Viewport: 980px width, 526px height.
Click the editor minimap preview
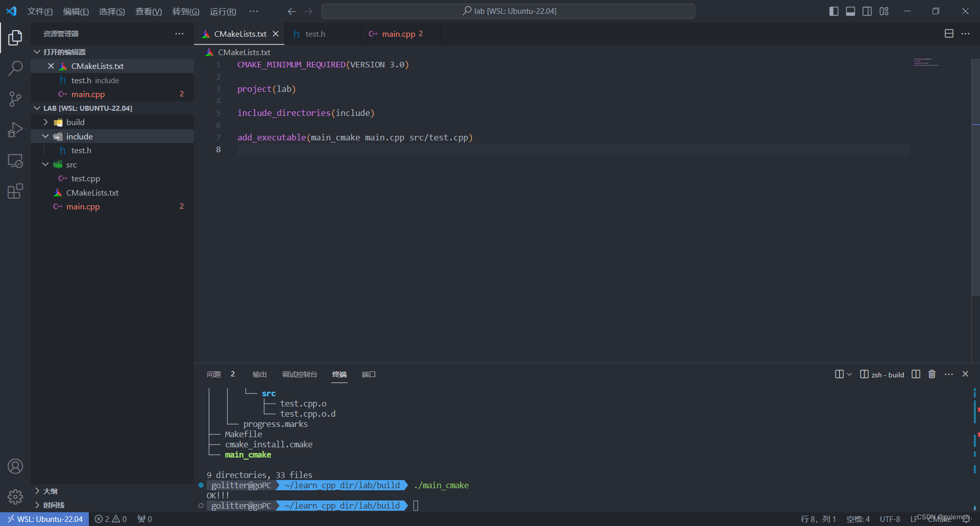pos(926,62)
